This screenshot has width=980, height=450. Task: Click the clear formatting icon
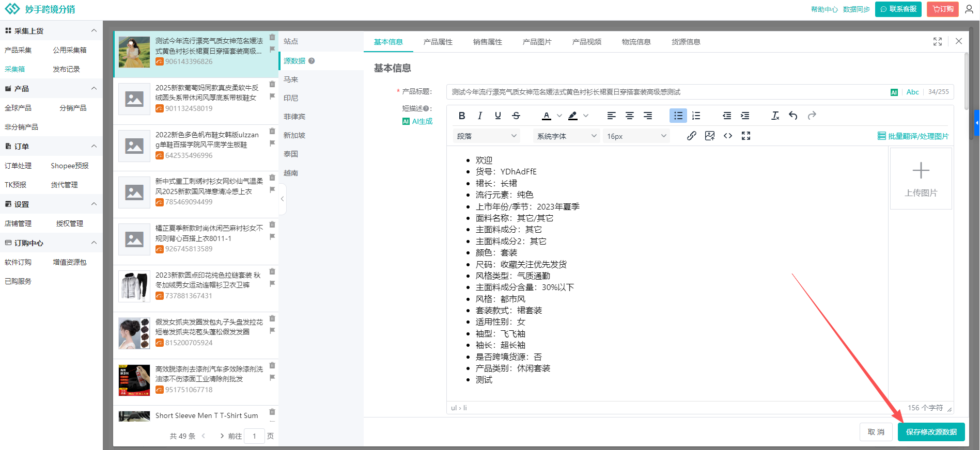pyautogui.click(x=775, y=116)
